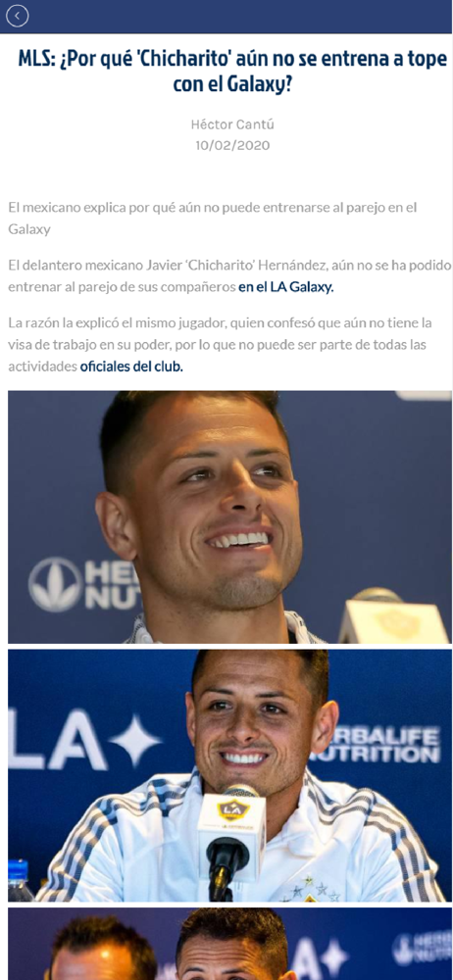Click the summary paragraph 'El mexicano explica'
453x980 pixels.
[213, 219]
